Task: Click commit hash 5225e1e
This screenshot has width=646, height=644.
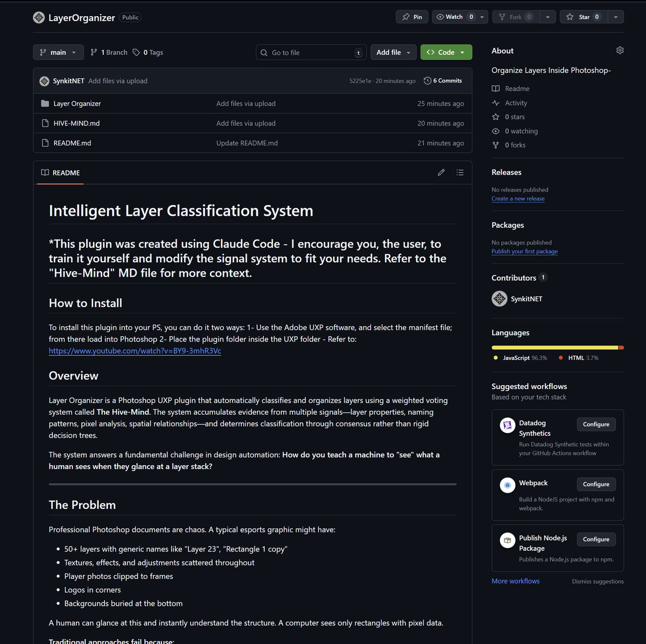Action: (x=360, y=81)
